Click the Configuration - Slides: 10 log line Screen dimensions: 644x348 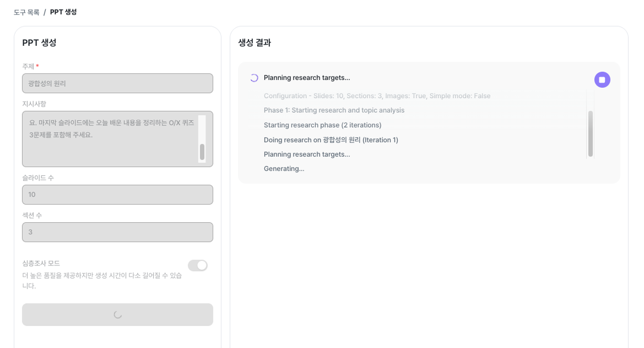pyautogui.click(x=377, y=96)
